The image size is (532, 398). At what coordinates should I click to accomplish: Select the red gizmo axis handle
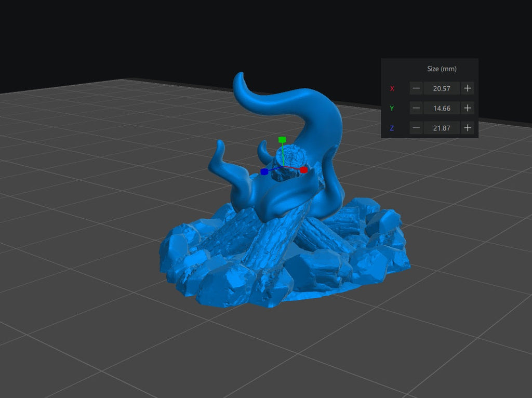tap(304, 170)
